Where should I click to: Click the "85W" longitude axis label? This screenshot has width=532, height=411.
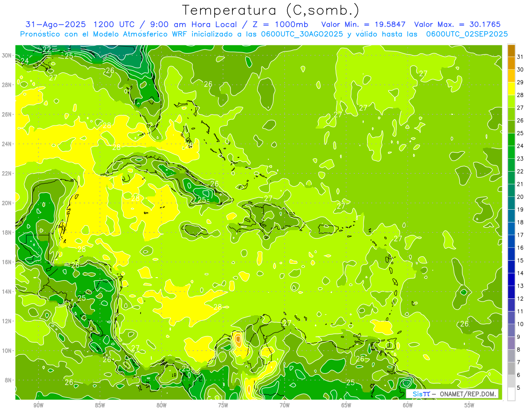tap(100, 405)
